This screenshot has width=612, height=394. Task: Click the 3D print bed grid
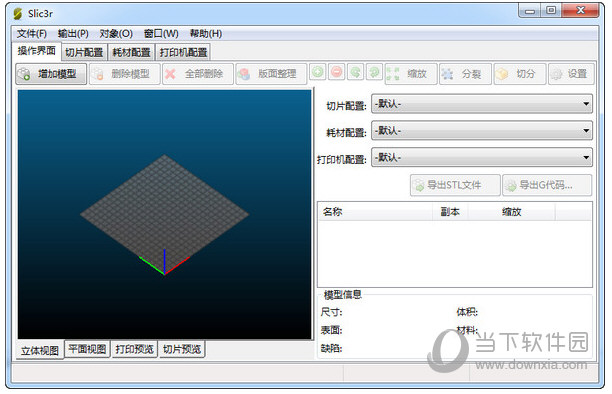[x=164, y=214]
